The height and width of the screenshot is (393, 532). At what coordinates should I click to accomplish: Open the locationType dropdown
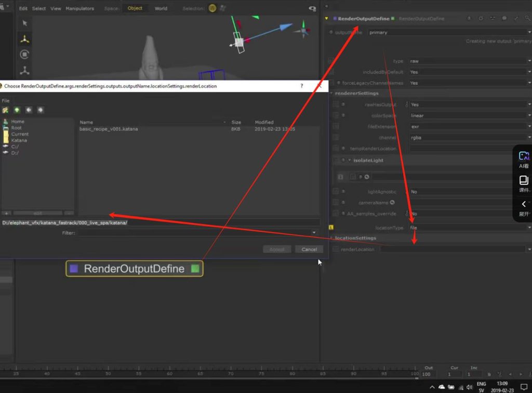468,228
